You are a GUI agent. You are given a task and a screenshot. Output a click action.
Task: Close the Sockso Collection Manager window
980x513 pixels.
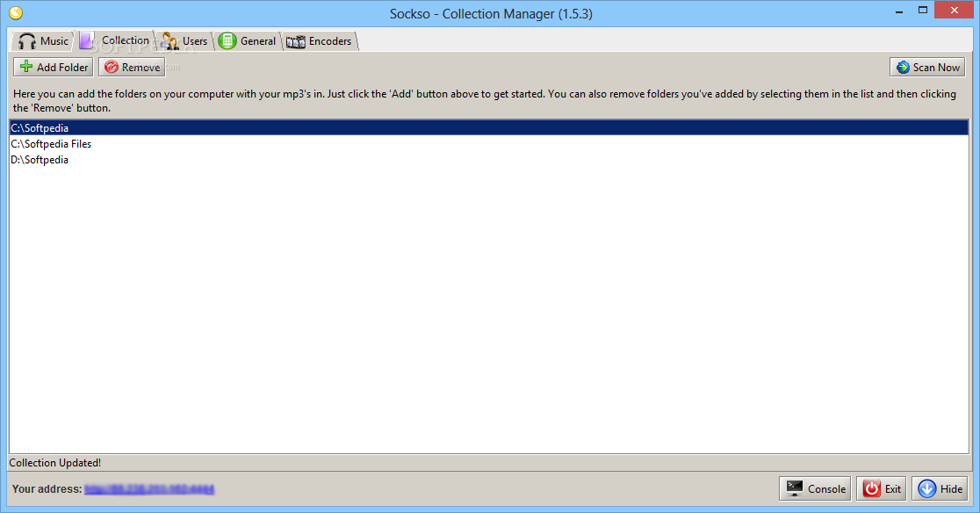pos(955,10)
